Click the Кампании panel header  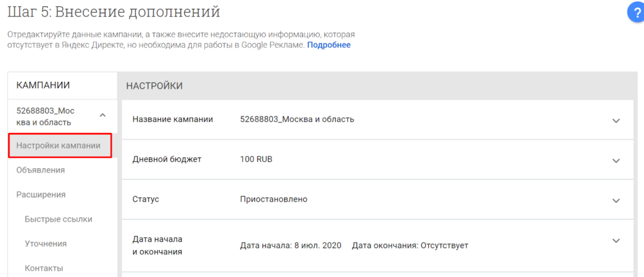[x=43, y=86]
